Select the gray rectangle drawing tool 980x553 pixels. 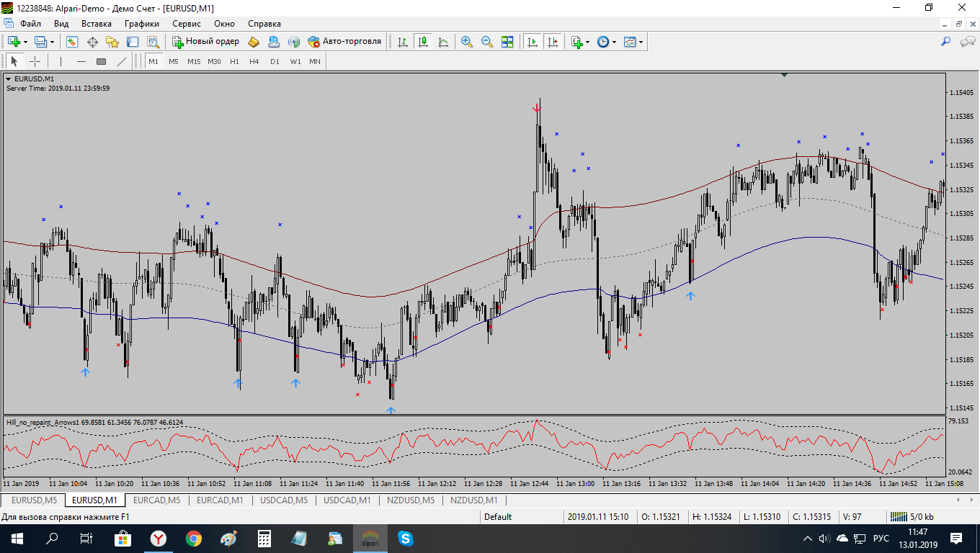[102, 62]
